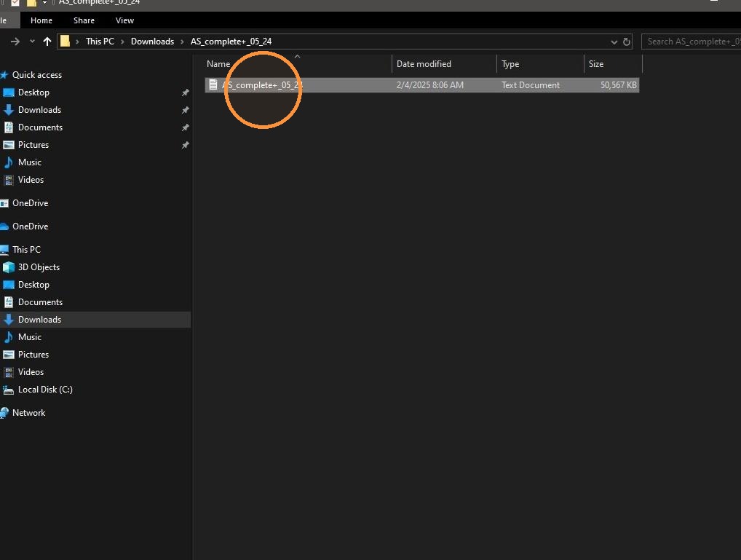Viewport: 741px width, 560px height.
Task: Open Documents under This PC
Action: 40,301
